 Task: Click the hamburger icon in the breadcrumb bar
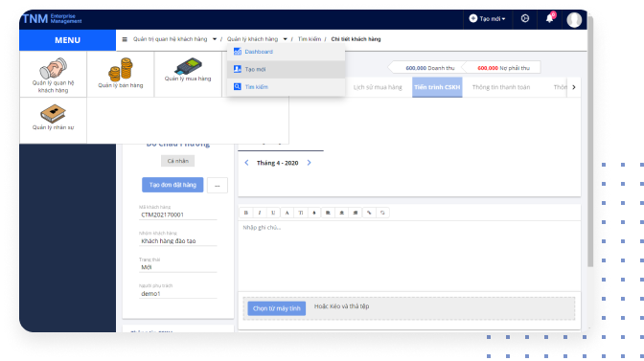(x=125, y=39)
